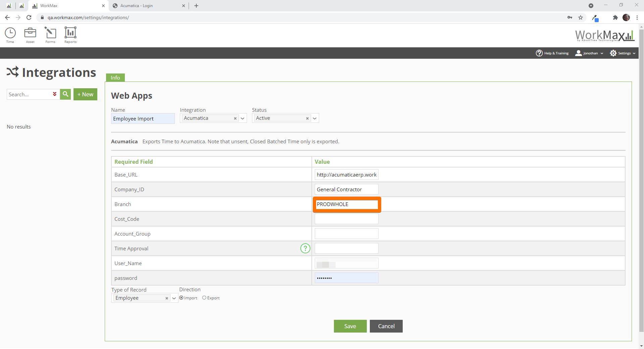Click the Name input field
644x349 pixels.
tap(143, 118)
